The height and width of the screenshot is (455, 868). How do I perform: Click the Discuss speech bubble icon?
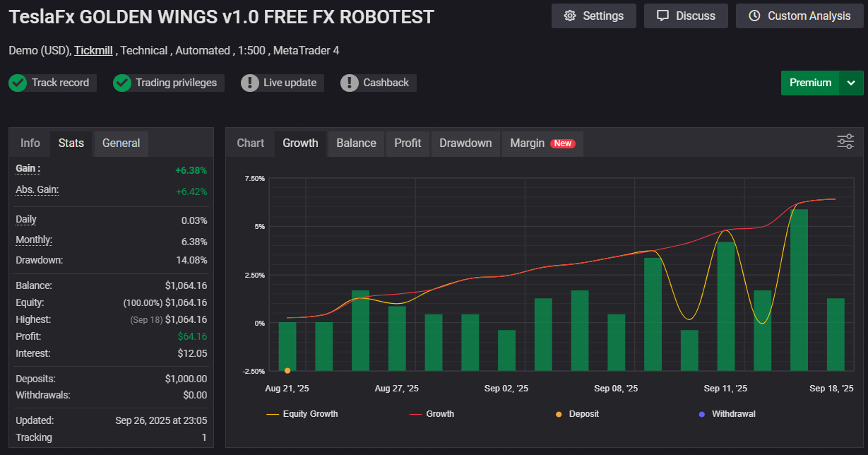pos(662,16)
